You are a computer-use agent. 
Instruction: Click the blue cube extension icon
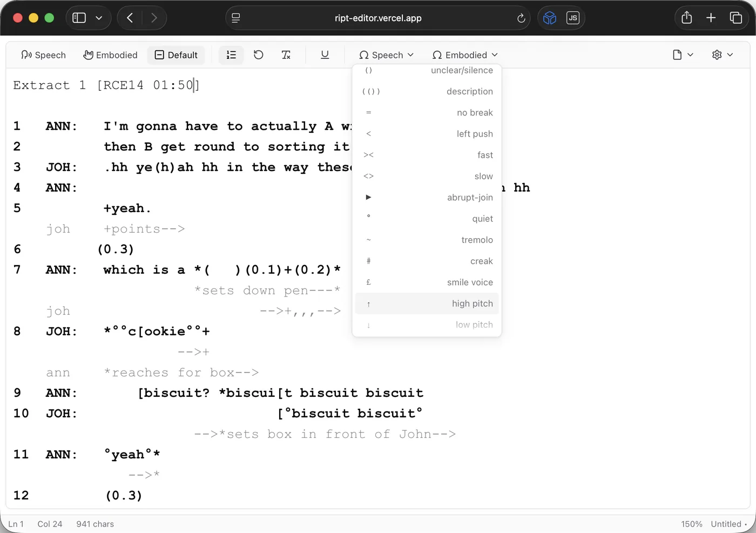click(550, 18)
